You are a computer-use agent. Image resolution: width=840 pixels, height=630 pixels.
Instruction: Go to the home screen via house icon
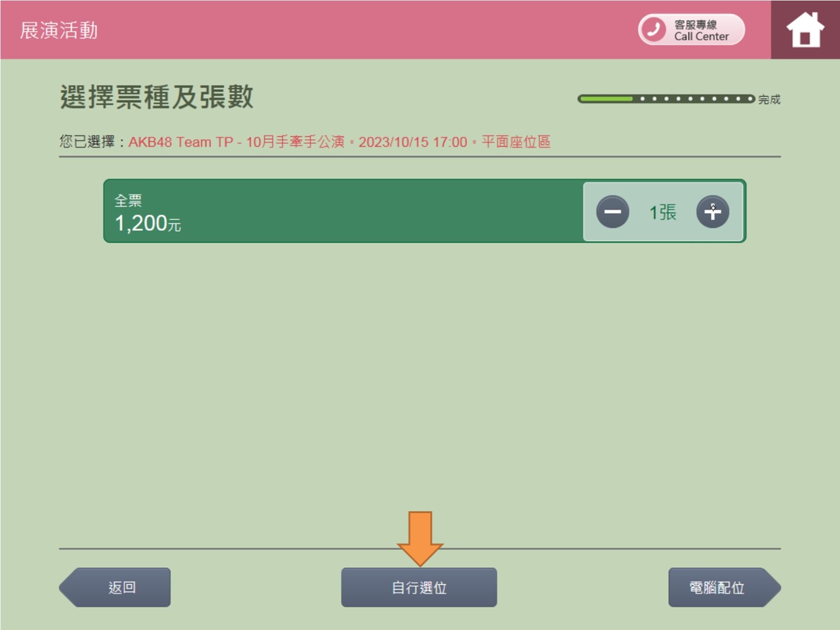point(805,30)
